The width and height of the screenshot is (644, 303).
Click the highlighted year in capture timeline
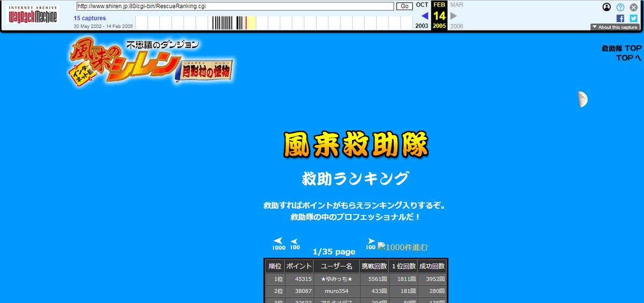(x=251, y=23)
